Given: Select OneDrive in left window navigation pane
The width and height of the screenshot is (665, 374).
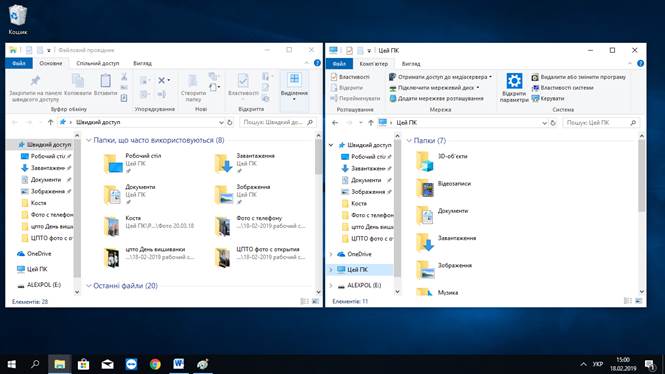Looking at the screenshot, I should point(39,254).
